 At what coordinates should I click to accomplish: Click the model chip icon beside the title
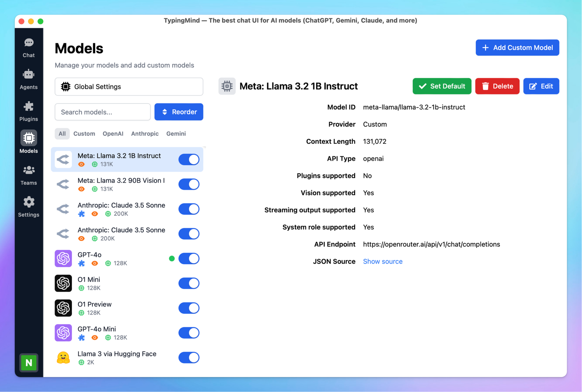point(227,86)
